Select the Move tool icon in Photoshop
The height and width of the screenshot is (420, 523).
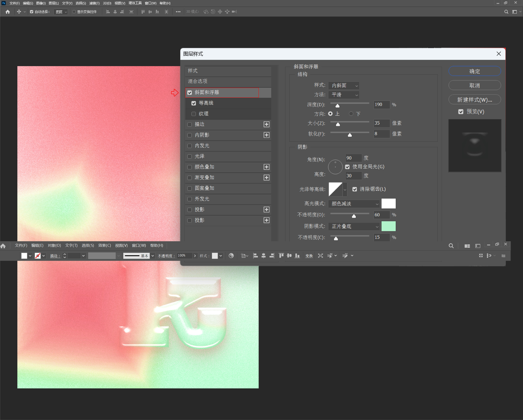click(19, 12)
